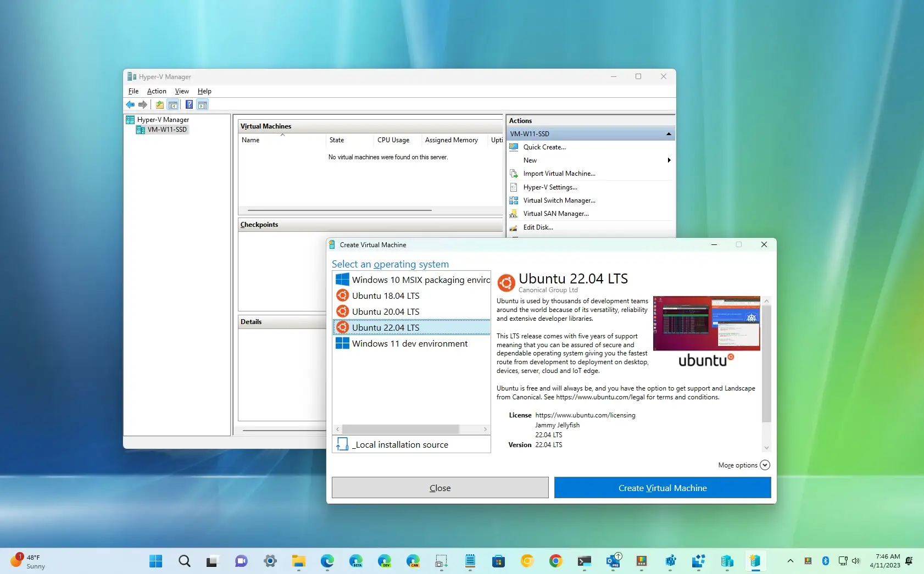Open the New submenu arrow in Actions pane
The height and width of the screenshot is (574, 924).
pos(669,160)
